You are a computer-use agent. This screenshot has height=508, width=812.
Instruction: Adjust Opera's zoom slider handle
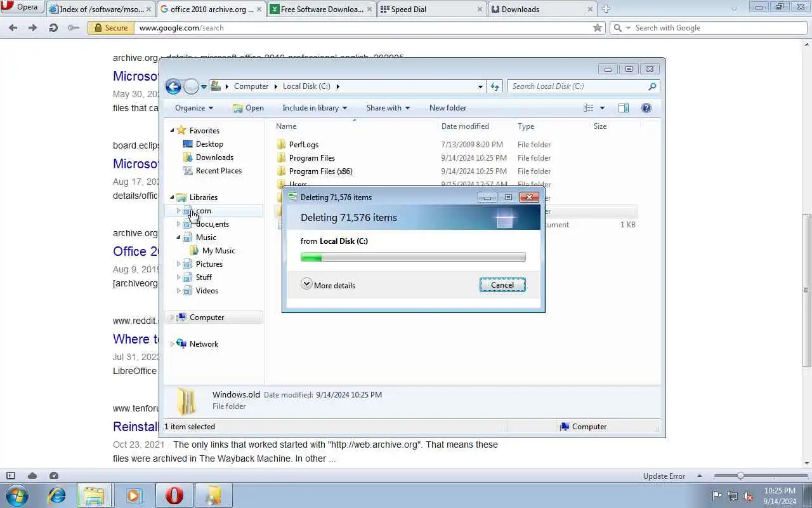(x=740, y=476)
